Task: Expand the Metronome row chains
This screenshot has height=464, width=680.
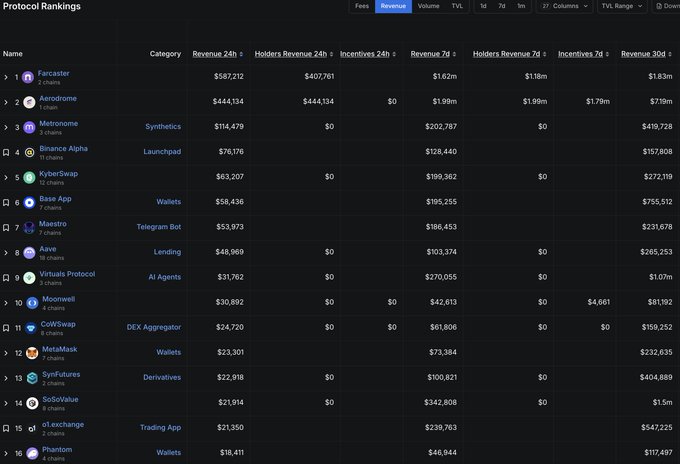Action: coord(6,127)
